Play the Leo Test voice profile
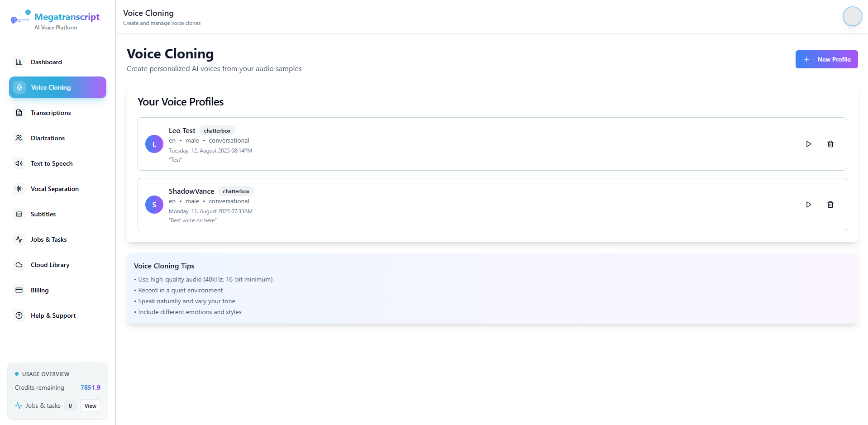This screenshot has height=425, width=868. [808, 144]
